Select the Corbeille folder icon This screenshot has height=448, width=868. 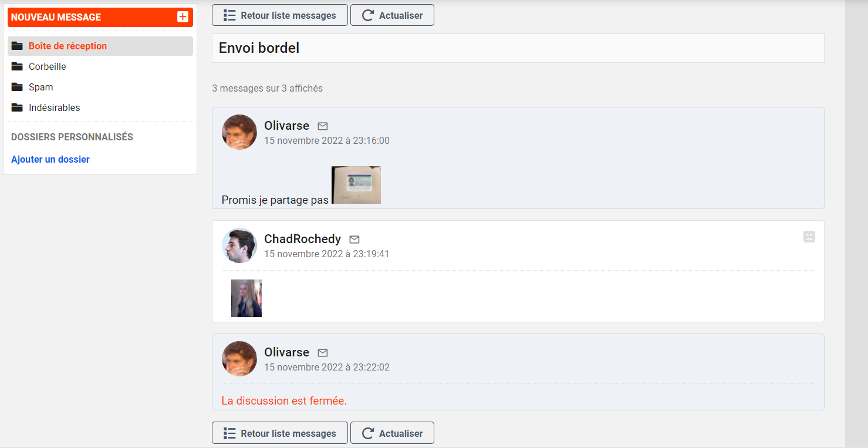point(17,66)
